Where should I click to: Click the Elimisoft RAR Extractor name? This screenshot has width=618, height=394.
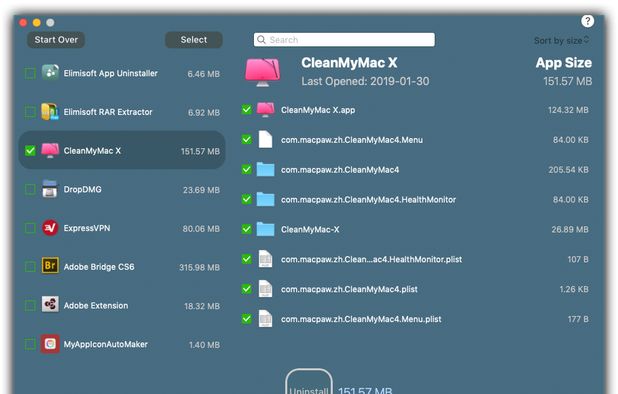108,112
